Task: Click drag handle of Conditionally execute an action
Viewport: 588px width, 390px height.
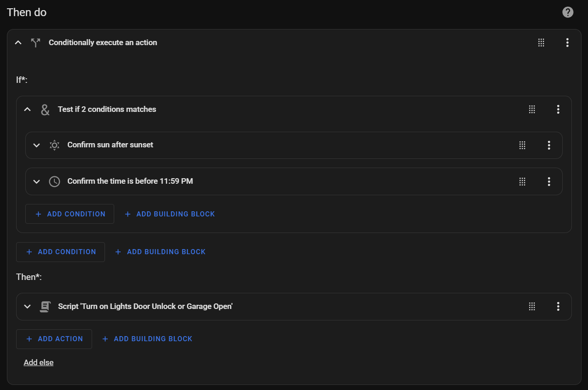Action: pyautogui.click(x=541, y=43)
